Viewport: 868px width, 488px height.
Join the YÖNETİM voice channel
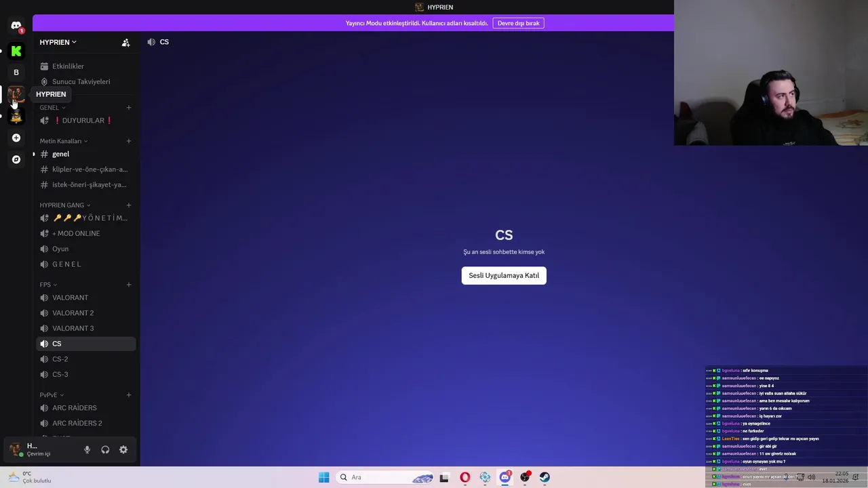[86, 218]
